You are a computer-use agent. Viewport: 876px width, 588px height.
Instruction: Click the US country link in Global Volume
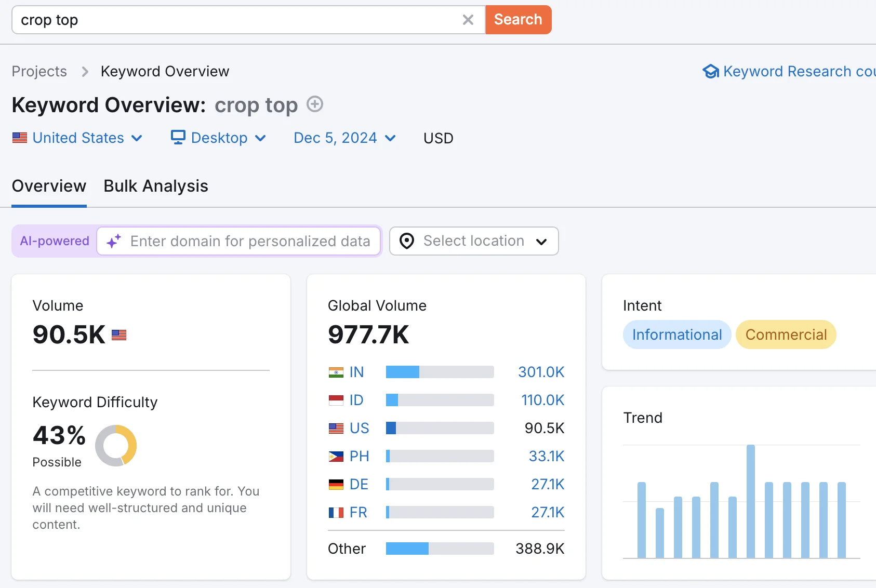pyautogui.click(x=359, y=428)
